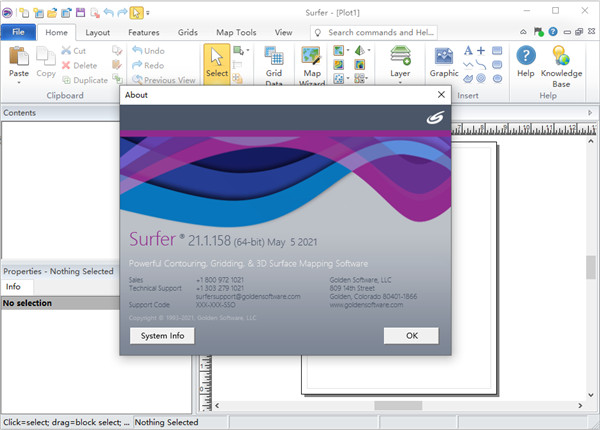
Task: Switch to the Grids ribbon tab
Action: point(187,32)
